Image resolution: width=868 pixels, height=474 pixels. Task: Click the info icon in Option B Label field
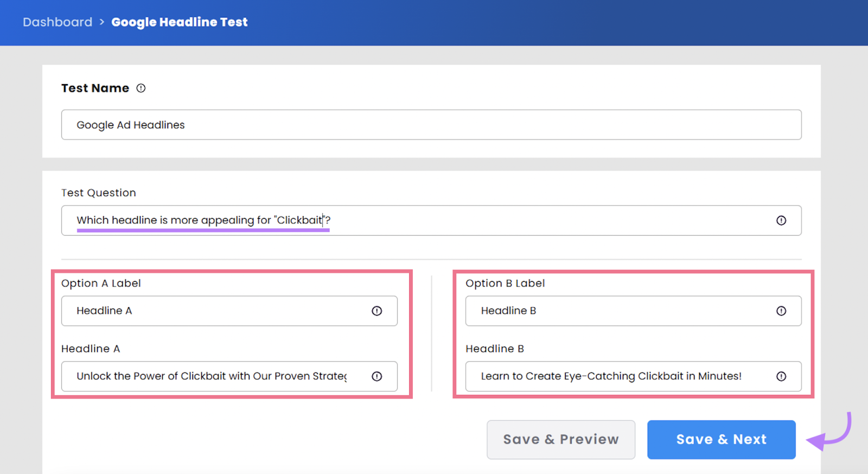(x=781, y=311)
